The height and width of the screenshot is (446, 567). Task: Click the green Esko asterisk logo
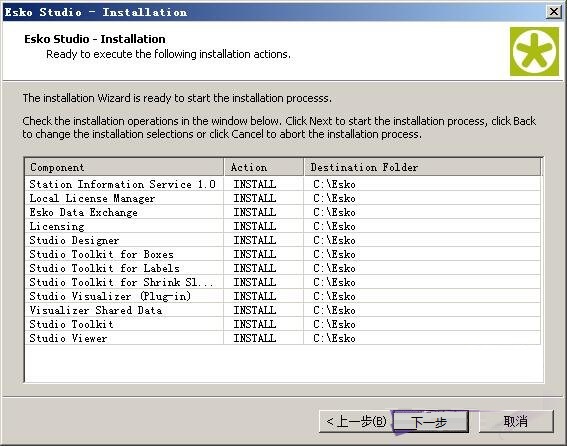[534, 51]
